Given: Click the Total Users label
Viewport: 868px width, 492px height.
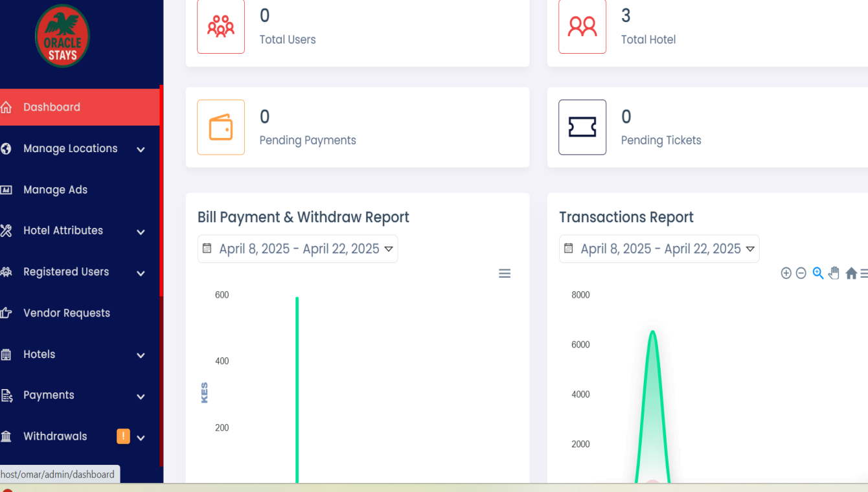Looking at the screenshot, I should point(288,39).
